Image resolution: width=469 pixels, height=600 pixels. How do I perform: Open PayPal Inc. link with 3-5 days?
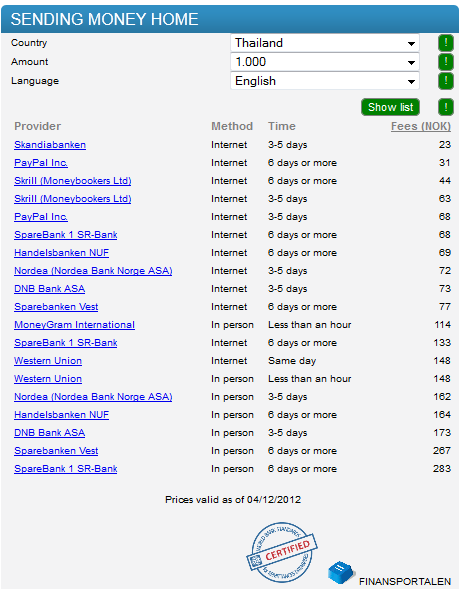tap(41, 217)
